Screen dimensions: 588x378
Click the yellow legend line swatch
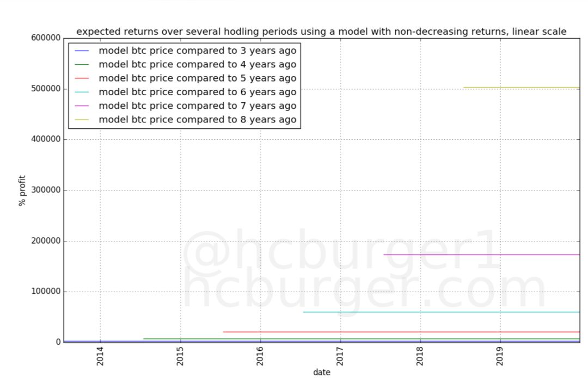[x=82, y=120]
